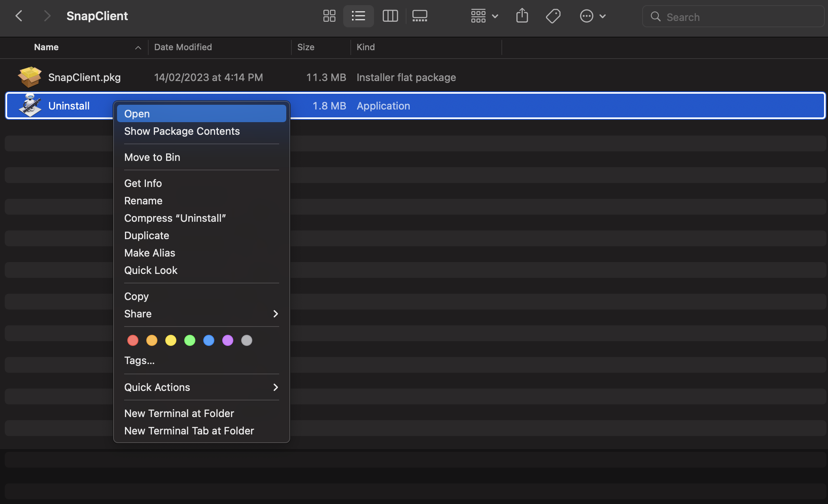828x504 pixels.
Task: Keep the list view button active
Action: coord(358,16)
